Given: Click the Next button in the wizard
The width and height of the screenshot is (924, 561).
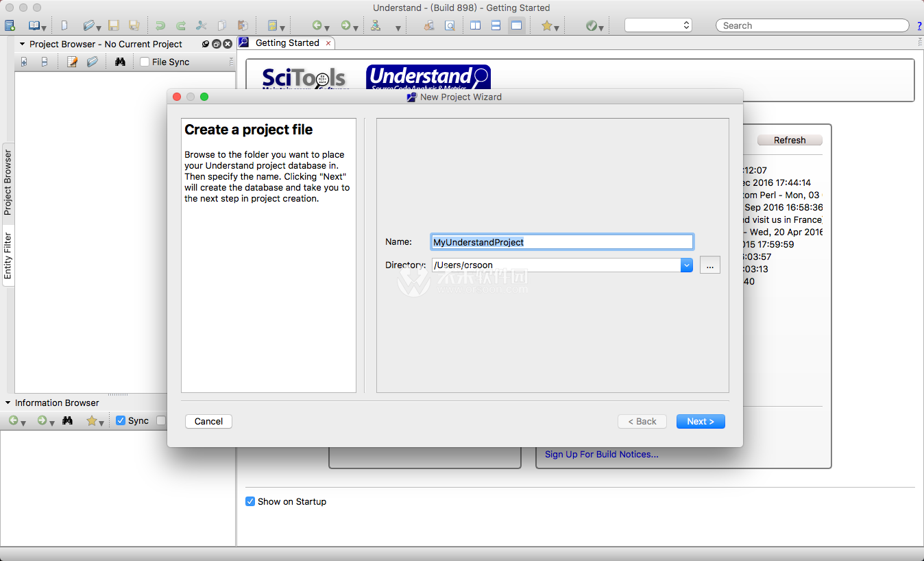Looking at the screenshot, I should tap(701, 421).
